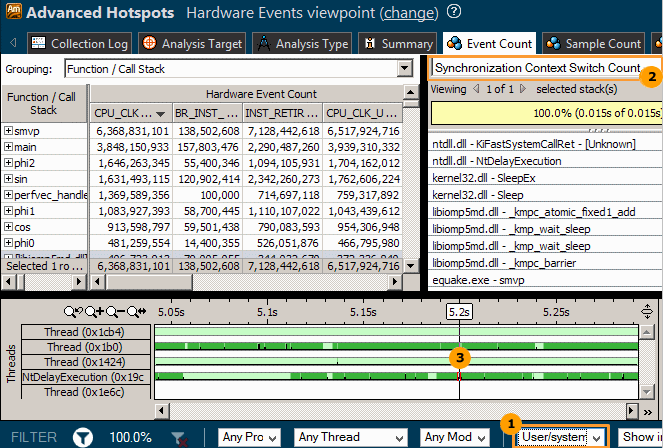Click the left-most timeline zoom undo icon
This screenshot has height=448, width=663.
[74, 312]
